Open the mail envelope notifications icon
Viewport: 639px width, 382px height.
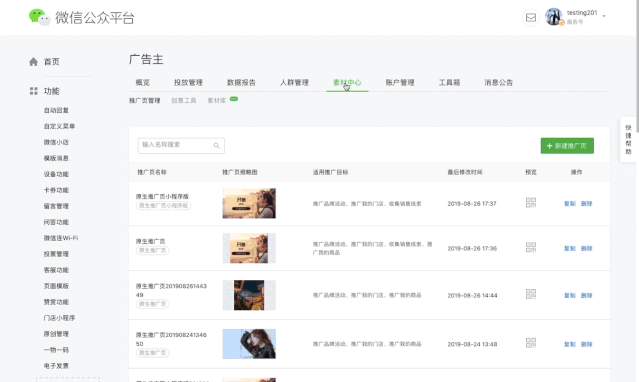[531, 18]
